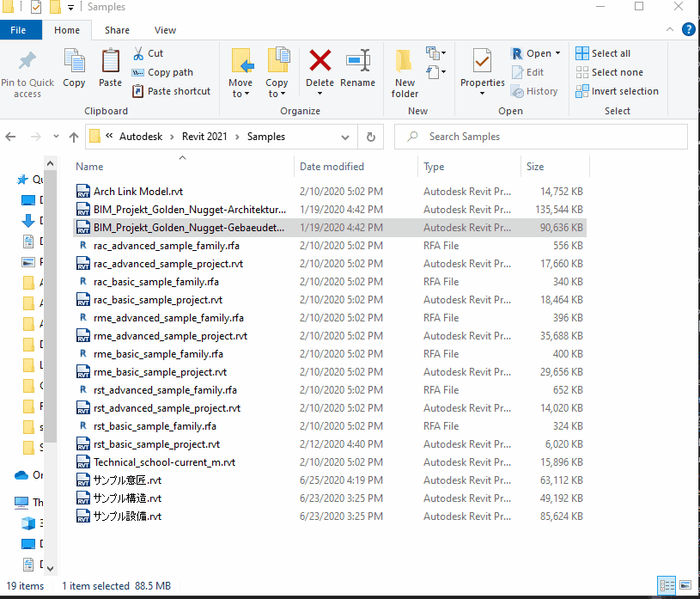The width and height of the screenshot is (700, 599).
Task: Expand the Move to dropdown
Action: 240,93
